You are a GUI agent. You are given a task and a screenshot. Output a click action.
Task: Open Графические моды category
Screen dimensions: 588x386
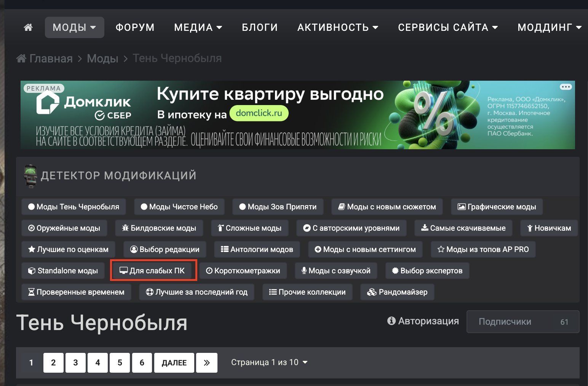[x=497, y=207]
